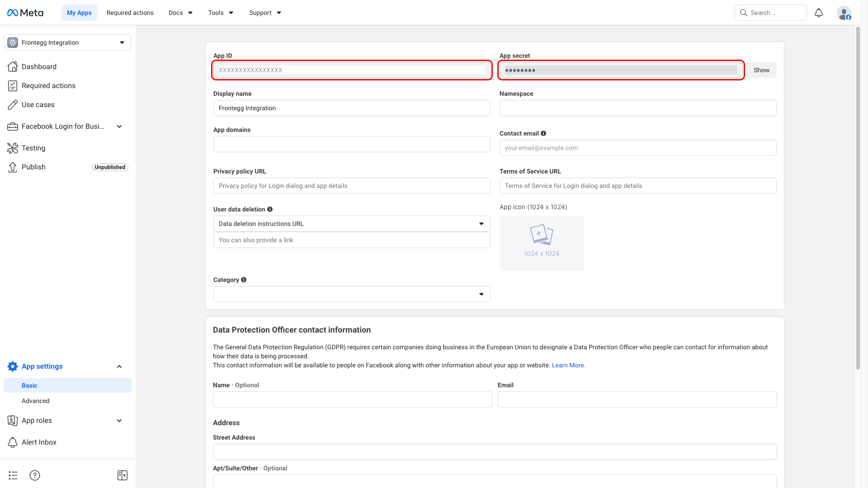Expand the Docs menu
Screen dimensions: 868x488
pyautogui.click(x=180, y=13)
